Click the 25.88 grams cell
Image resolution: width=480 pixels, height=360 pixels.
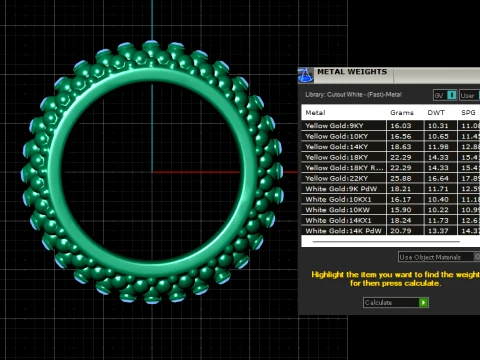point(405,178)
